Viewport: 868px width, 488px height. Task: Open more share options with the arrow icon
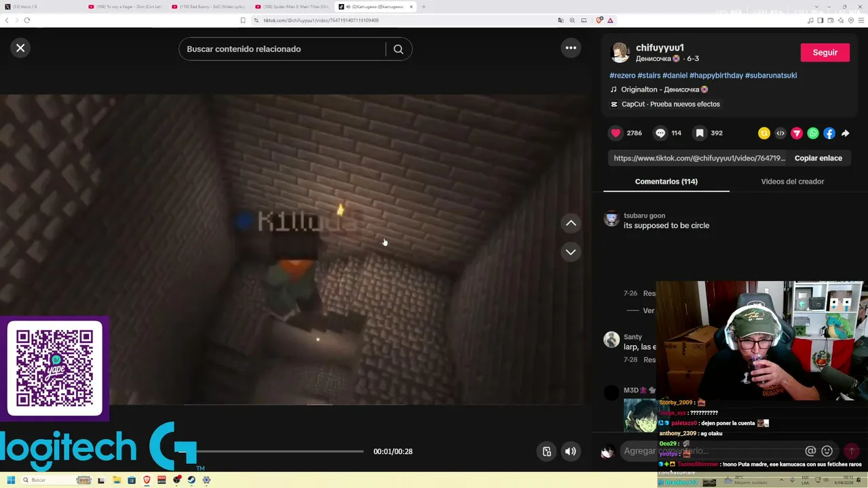[845, 134]
